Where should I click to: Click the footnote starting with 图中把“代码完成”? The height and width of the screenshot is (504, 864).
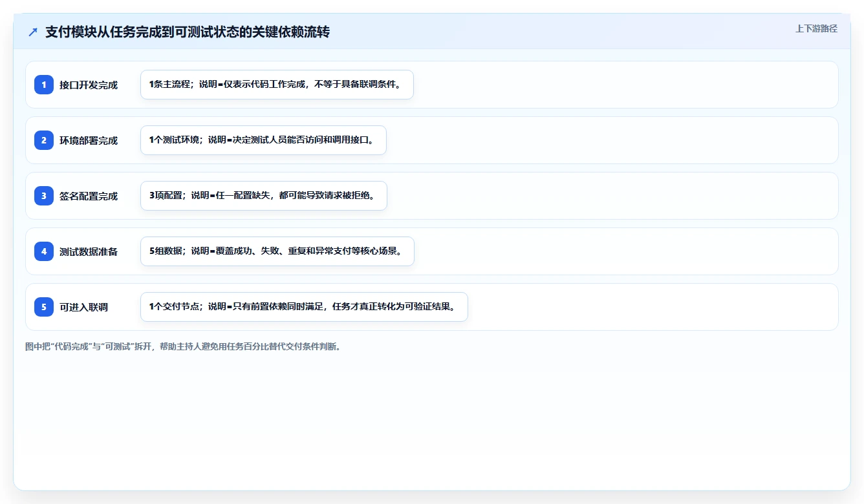coord(184,346)
